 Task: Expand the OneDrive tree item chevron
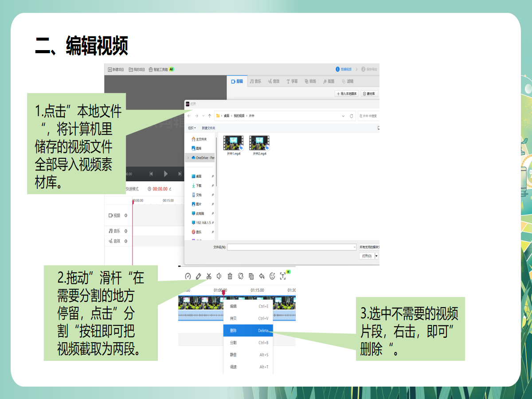pos(188,158)
